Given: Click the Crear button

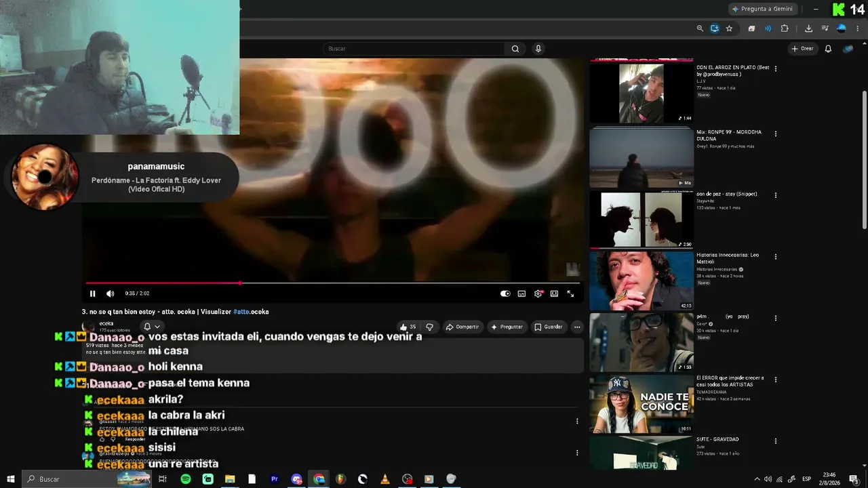Looking at the screenshot, I should 802,49.
